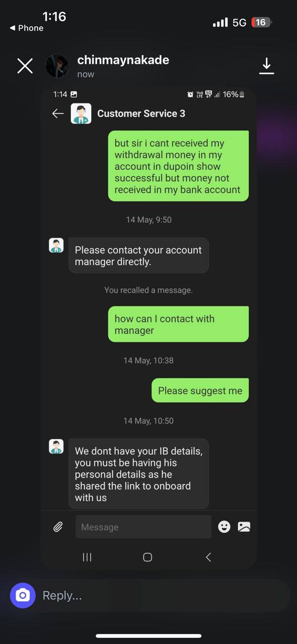Tap the paperclip attachment icon
Screen dimensions: 297x644
click(58, 527)
